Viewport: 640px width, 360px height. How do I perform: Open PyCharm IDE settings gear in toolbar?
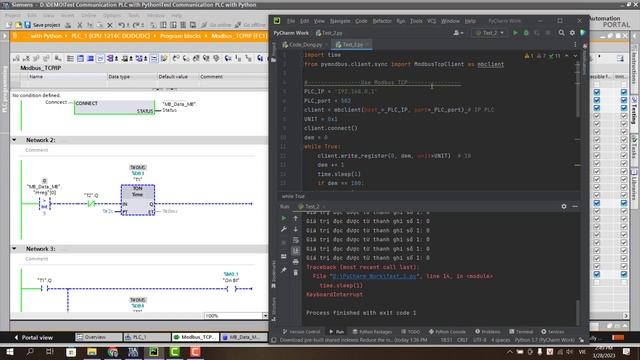(572, 33)
